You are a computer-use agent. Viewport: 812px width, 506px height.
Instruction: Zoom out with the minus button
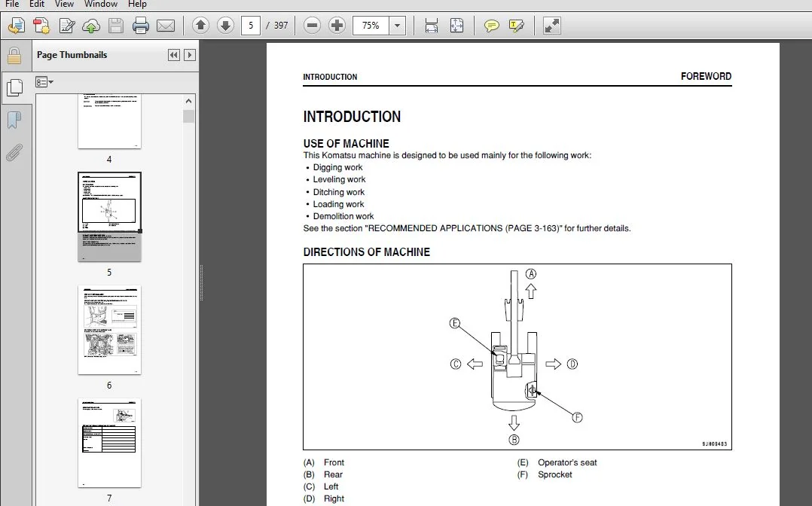[312, 26]
